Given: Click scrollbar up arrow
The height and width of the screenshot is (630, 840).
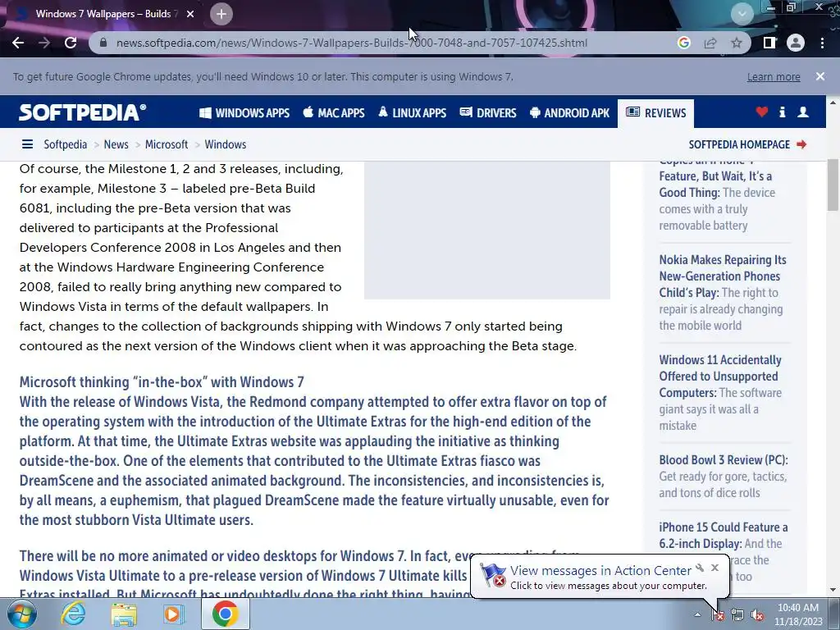Looking at the screenshot, I should coord(833,102).
